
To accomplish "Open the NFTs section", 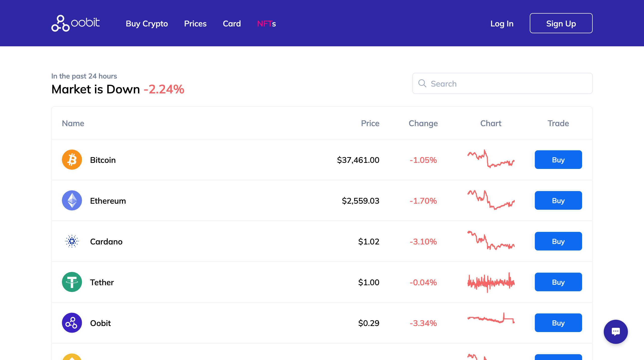I will point(266,23).
